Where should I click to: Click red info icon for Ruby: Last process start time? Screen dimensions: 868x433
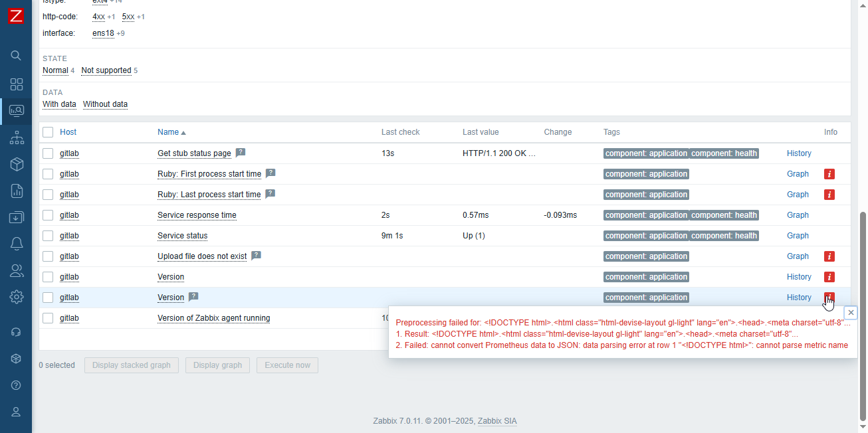(829, 195)
